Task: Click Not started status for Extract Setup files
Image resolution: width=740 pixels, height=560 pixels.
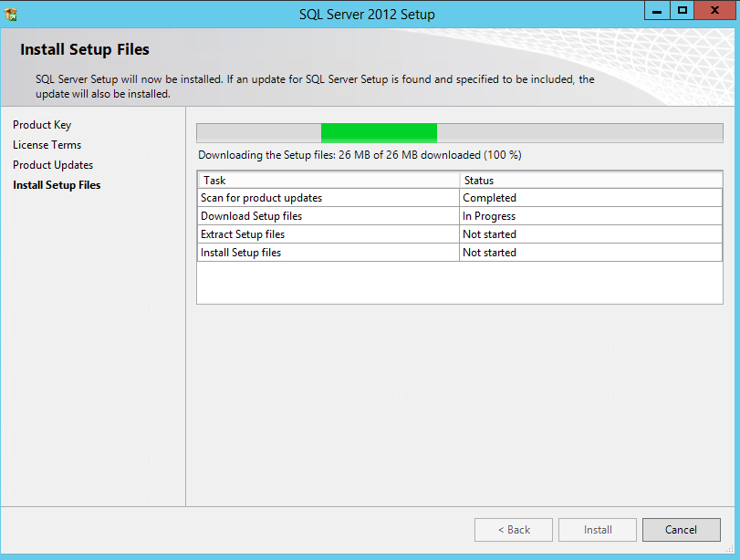Action: point(591,234)
